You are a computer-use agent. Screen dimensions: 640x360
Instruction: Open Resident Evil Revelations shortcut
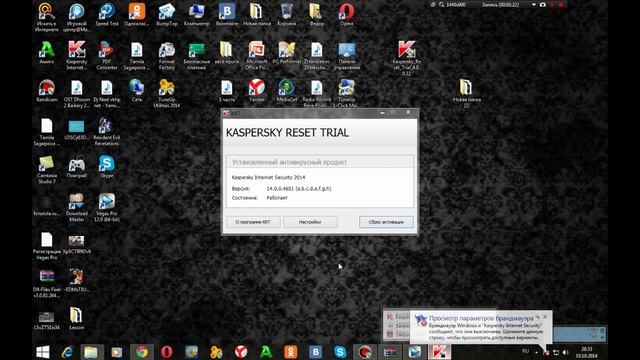coord(107,131)
